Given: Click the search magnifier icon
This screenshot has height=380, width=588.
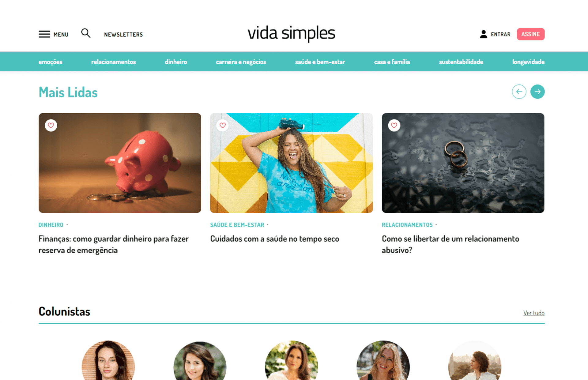Looking at the screenshot, I should (x=86, y=33).
